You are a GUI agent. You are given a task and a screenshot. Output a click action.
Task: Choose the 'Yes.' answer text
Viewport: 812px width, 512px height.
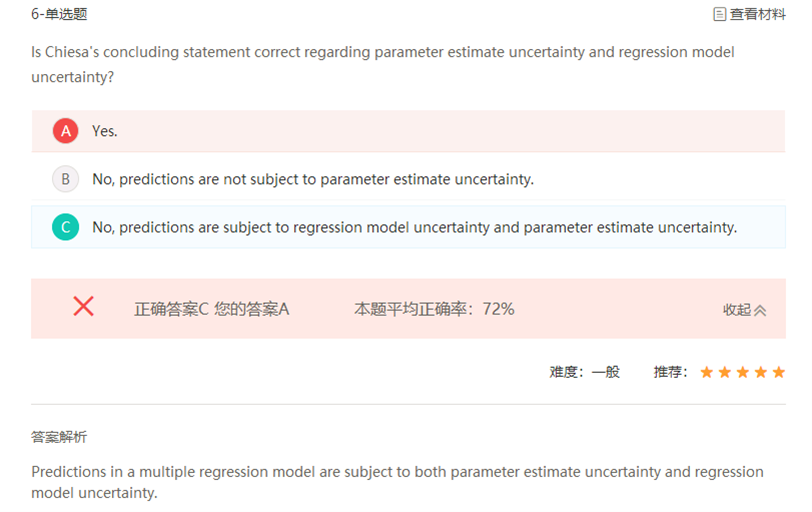coord(105,131)
